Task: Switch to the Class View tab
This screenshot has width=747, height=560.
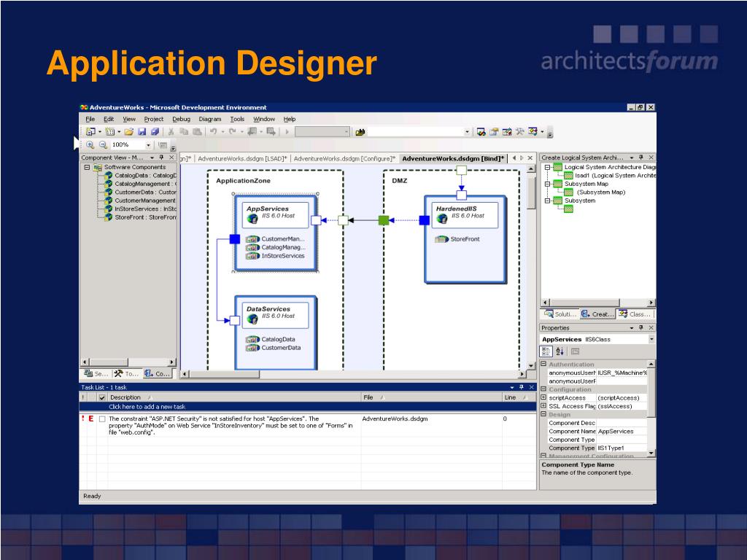Action: (635, 314)
